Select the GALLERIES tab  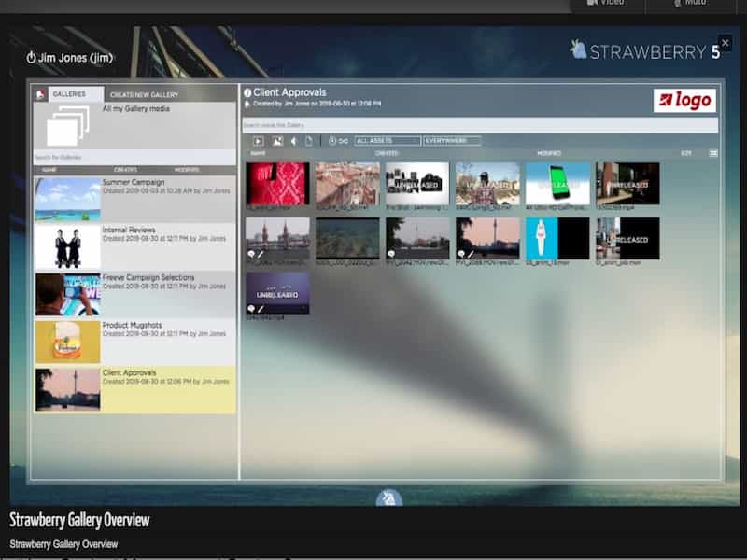(x=69, y=94)
